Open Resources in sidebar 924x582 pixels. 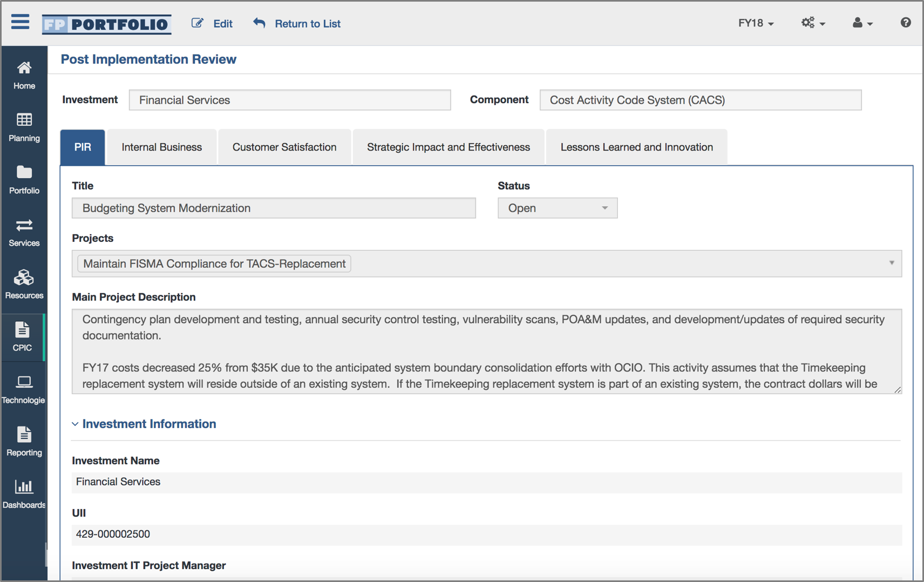(24, 285)
